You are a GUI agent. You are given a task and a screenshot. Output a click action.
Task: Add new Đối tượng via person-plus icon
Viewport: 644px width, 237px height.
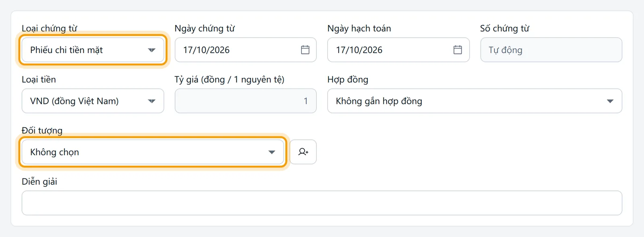(303, 152)
